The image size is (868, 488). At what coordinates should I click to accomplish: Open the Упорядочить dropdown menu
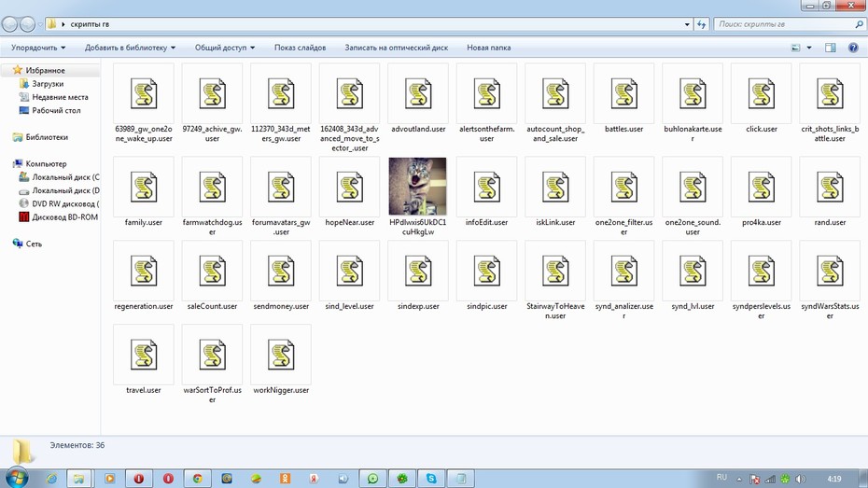tap(38, 48)
